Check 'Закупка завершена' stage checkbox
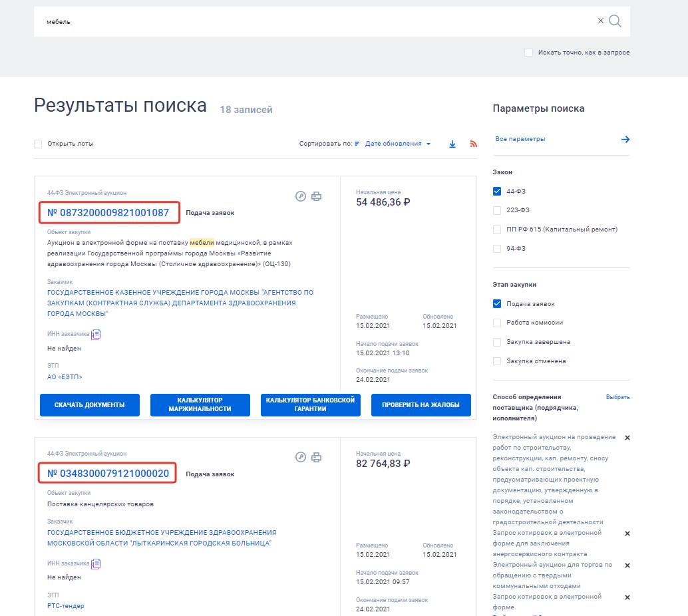Screen dimensions: 688x616 click(x=497, y=342)
